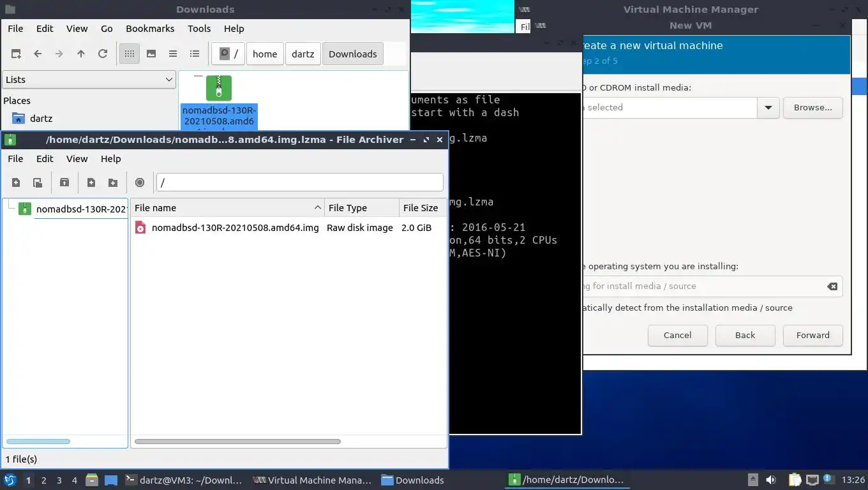Open network status tray icon
Viewport: 868px width, 490px height.
click(x=812, y=480)
